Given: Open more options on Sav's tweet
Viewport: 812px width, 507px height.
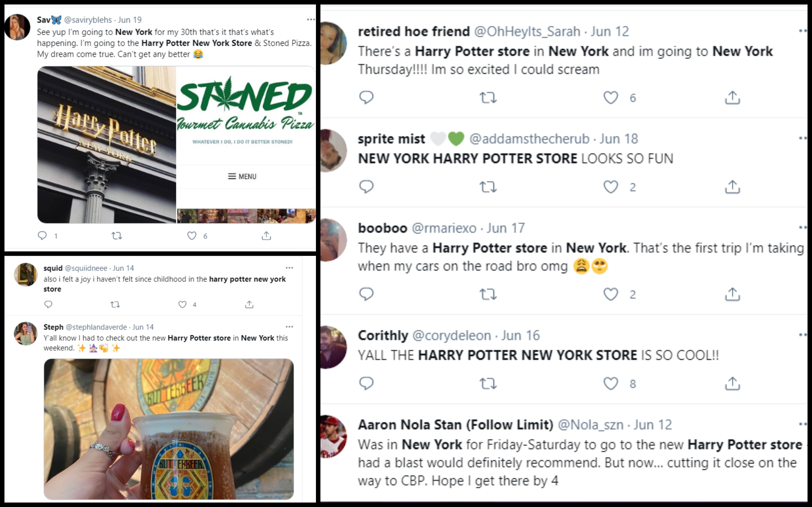Looking at the screenshot, I should click(311, 20).
